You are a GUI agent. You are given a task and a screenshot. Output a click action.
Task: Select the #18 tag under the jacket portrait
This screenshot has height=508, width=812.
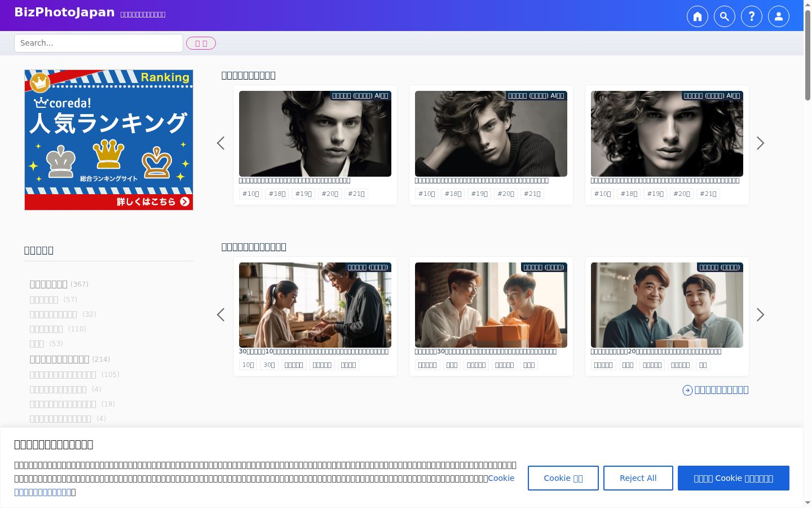[277, 194]
